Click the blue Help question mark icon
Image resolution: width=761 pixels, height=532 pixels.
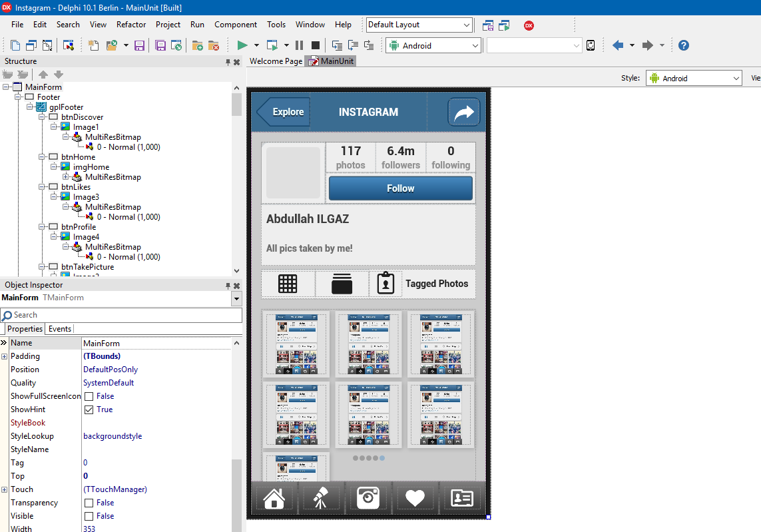[683, 46]
